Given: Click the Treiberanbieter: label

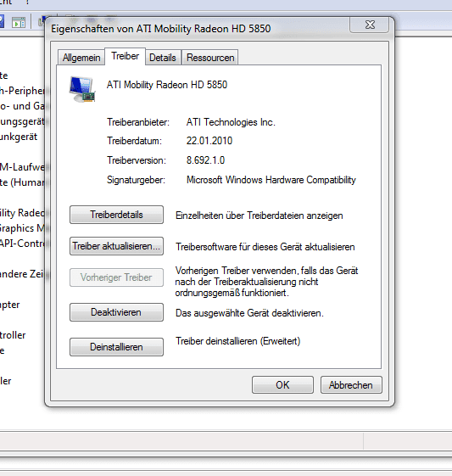Looking at the screenshot, I should pos(138,122).
